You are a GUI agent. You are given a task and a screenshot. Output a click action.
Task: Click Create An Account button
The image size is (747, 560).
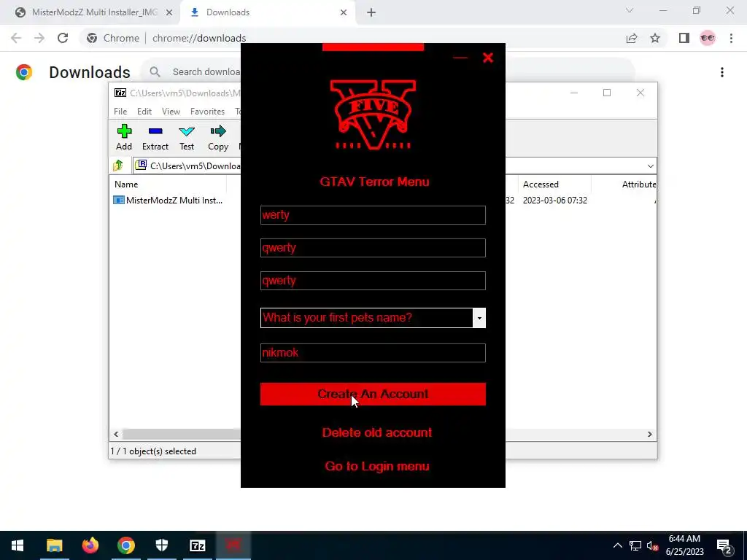373,394
